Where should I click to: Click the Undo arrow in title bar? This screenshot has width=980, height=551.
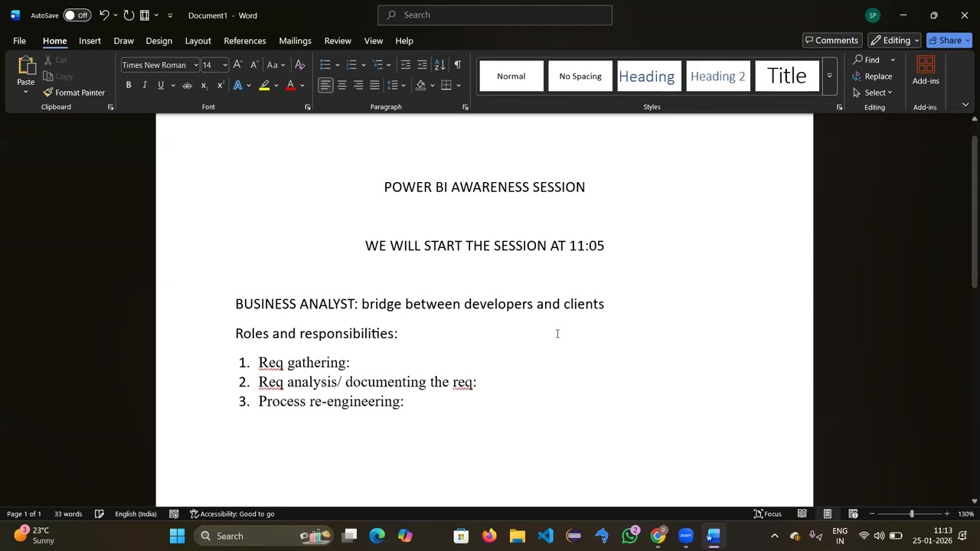click(x=104, y=15)
